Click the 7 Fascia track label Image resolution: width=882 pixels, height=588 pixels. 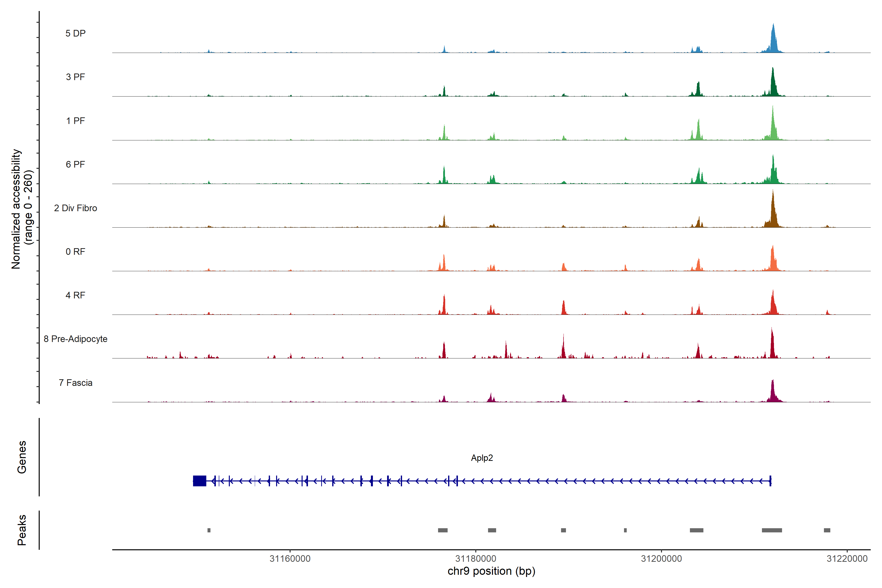(75, 382)
